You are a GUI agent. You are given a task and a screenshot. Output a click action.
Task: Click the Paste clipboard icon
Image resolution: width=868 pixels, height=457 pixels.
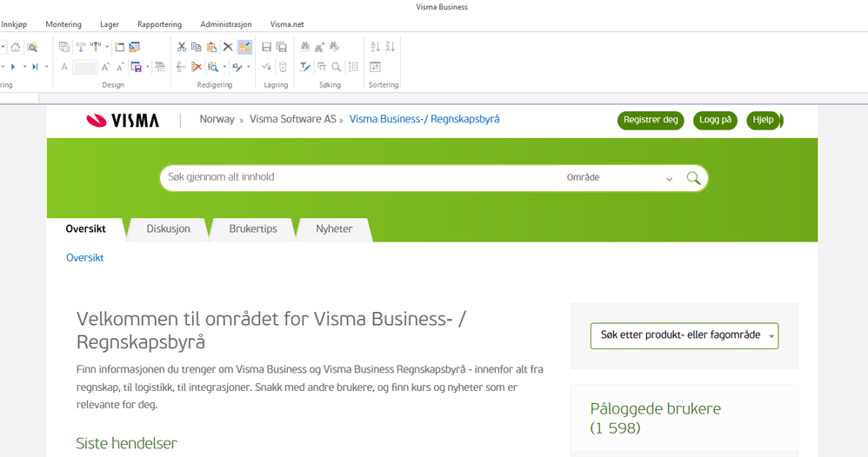211,47
